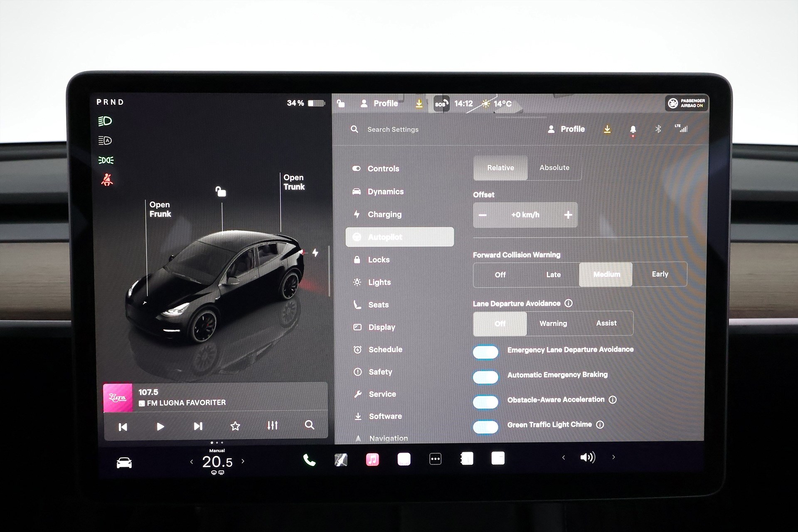
Task: Click the Search Settings field
Action: point(393,130)
